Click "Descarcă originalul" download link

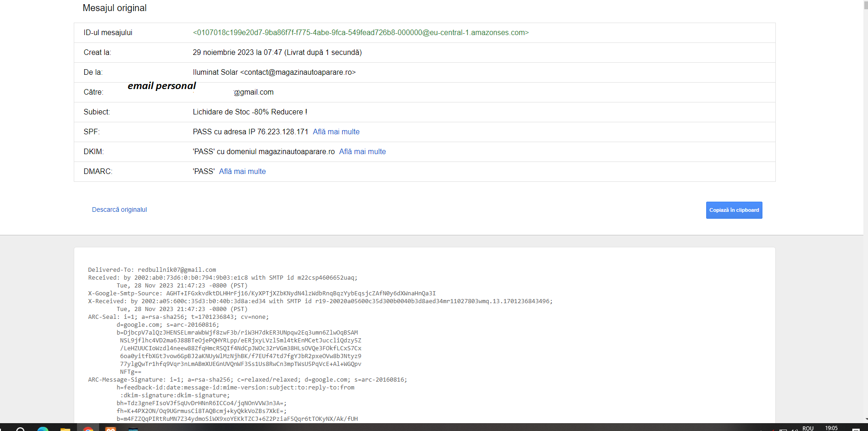119,210
